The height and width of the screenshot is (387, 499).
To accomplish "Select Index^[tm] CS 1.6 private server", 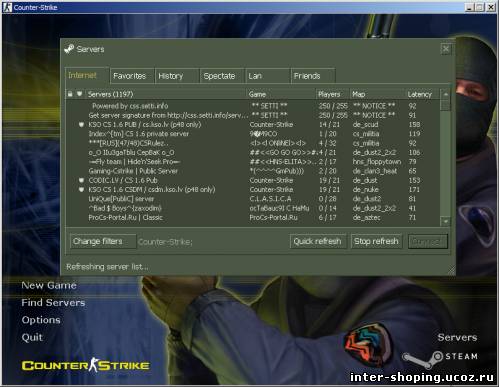I will point(253,134).
